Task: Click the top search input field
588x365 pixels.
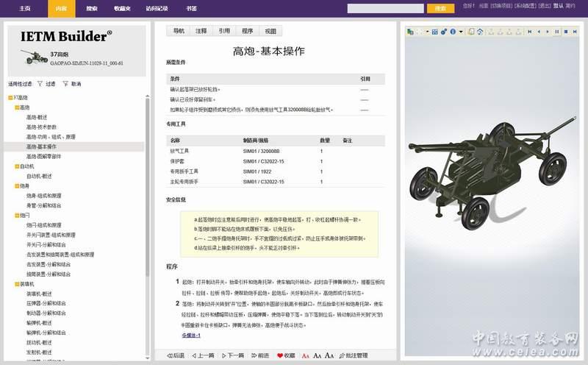Action: click(386, 9)
